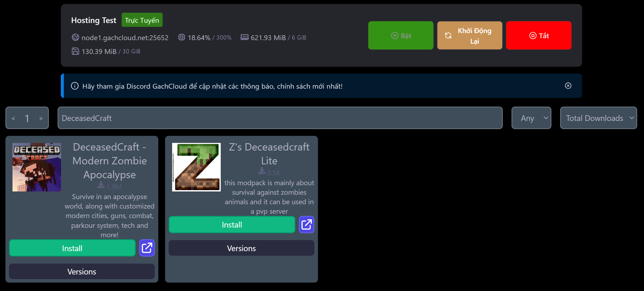Click the 18.64% CPU usage value
Image resolution: width=644 pixels, height=291 pixels.
199,37
